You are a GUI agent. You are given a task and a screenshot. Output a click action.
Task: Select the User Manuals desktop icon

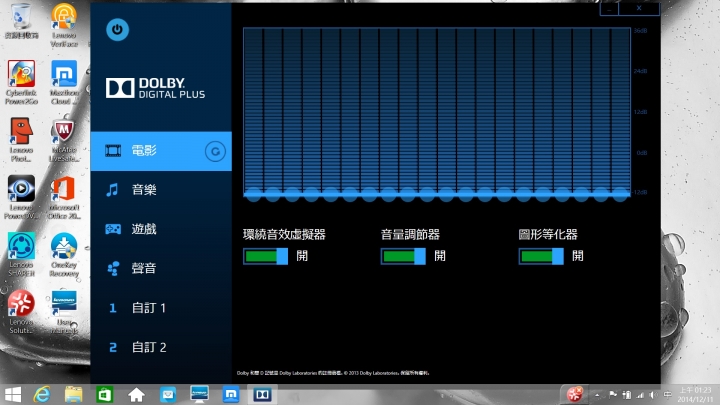pos(64,312)
